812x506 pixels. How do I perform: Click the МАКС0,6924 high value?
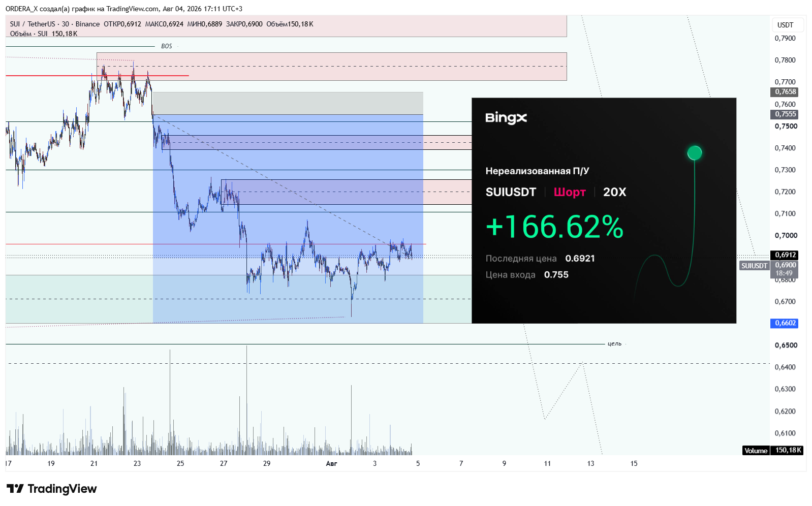tap(164, 24)
